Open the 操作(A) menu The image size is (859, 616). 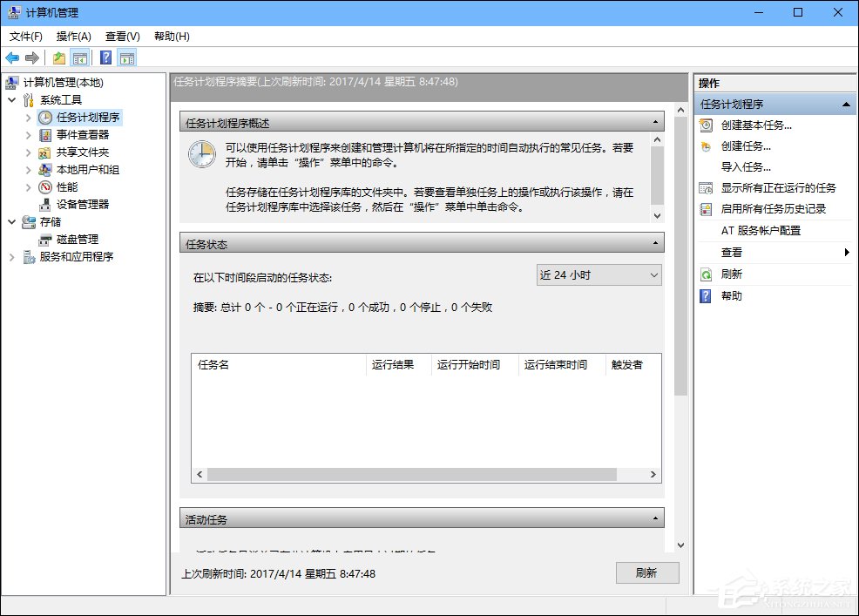(x=73, y=37)
